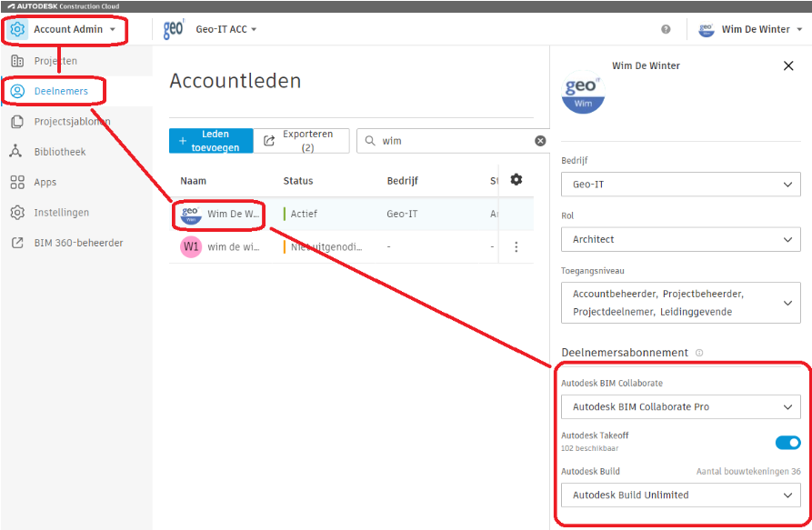The width and height of the screenshot is (812, 530).
Task: Sort by the Naam column header
Action: coord(193,181)
